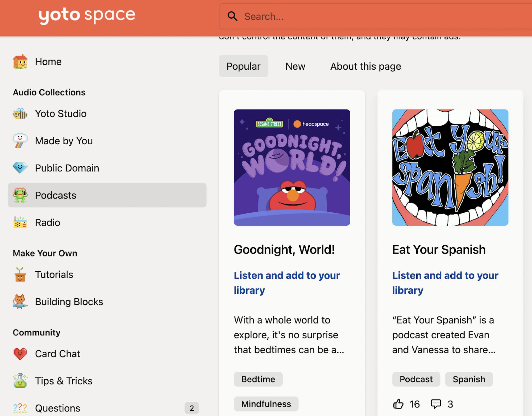Open the Radio icon in sidebar
Screen dimensions: 532x416
click(20, 222)
